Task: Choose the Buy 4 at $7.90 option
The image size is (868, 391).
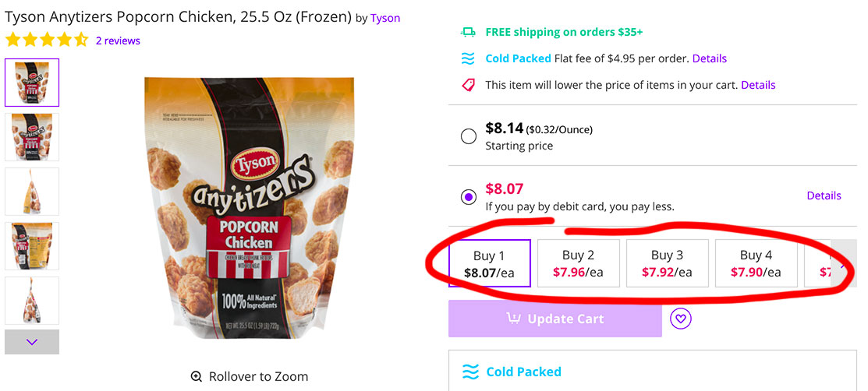Action: [756, 263]
